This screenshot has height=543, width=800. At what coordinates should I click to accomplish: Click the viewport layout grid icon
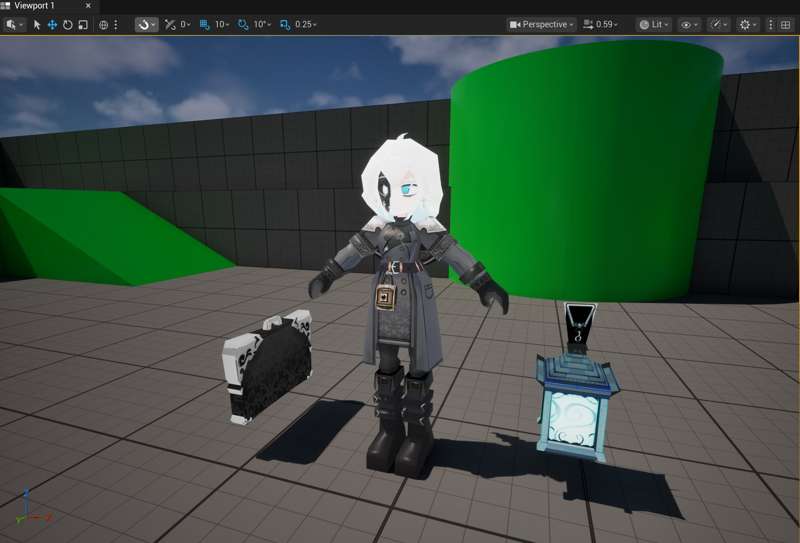pyautogui.click(x=786, y=24)
